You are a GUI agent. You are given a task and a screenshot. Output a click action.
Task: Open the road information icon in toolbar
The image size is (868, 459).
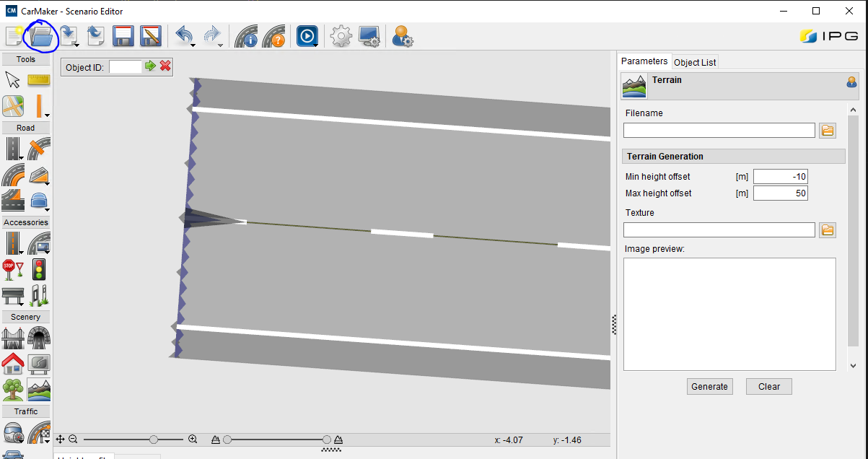point(246,36)
